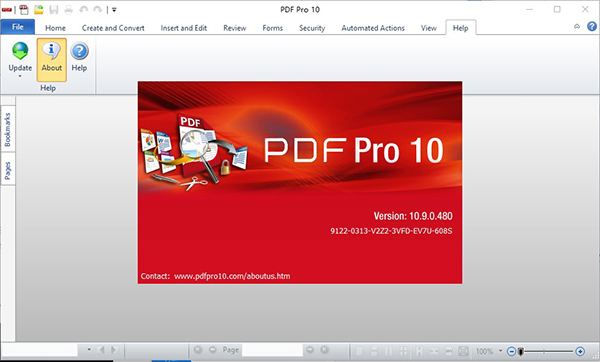Screen dimensions: 600x362
Task: Click the Save floppy-disk icon
Action: [x=54, y=10]
